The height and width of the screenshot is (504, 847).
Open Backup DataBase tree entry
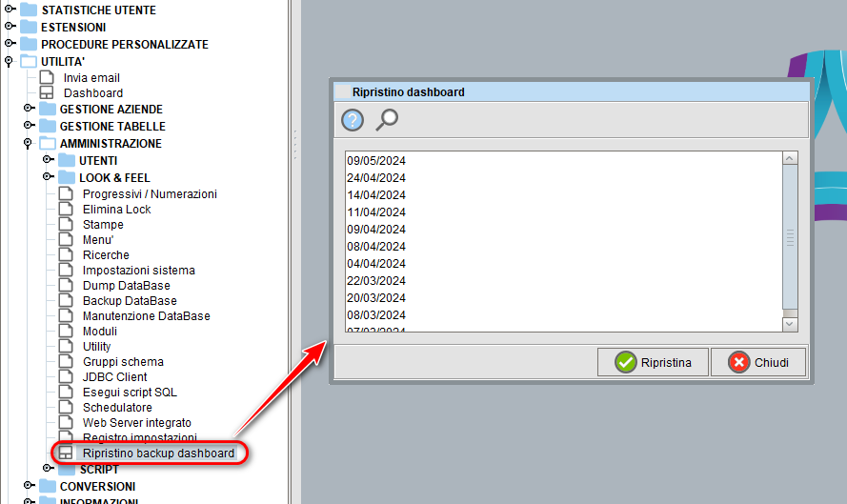(x=130, y=301)
